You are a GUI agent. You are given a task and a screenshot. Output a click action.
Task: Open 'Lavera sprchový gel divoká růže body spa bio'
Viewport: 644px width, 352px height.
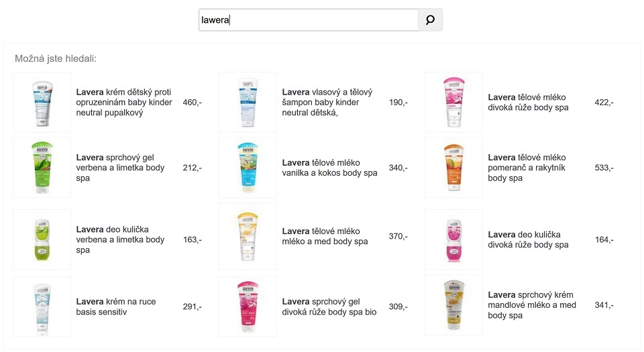pos(329,306)
